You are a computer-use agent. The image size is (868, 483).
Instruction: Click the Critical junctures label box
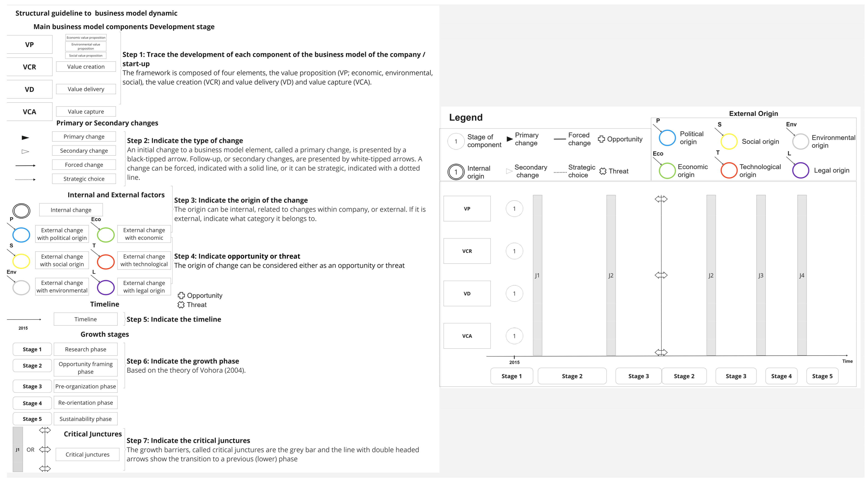[88, 454]
